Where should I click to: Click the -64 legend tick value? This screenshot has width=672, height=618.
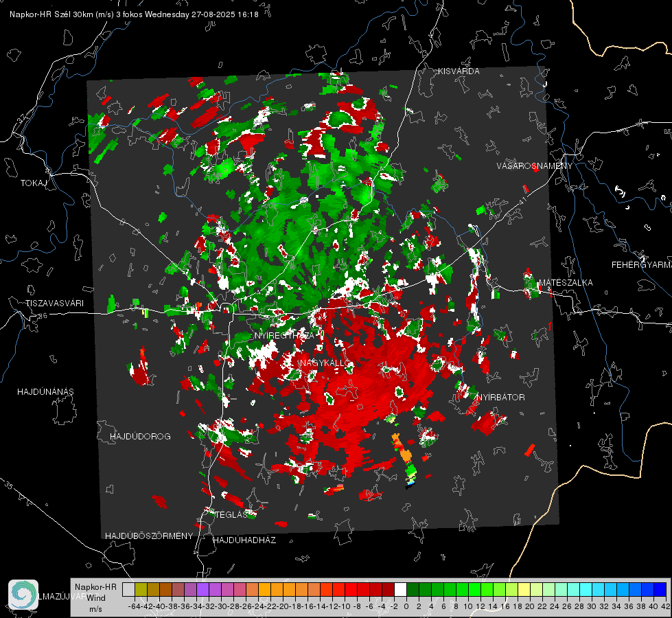135,606
